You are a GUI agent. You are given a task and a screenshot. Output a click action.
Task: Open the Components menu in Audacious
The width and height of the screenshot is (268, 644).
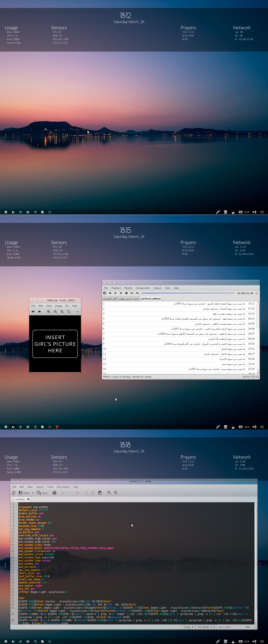(143, 288)
